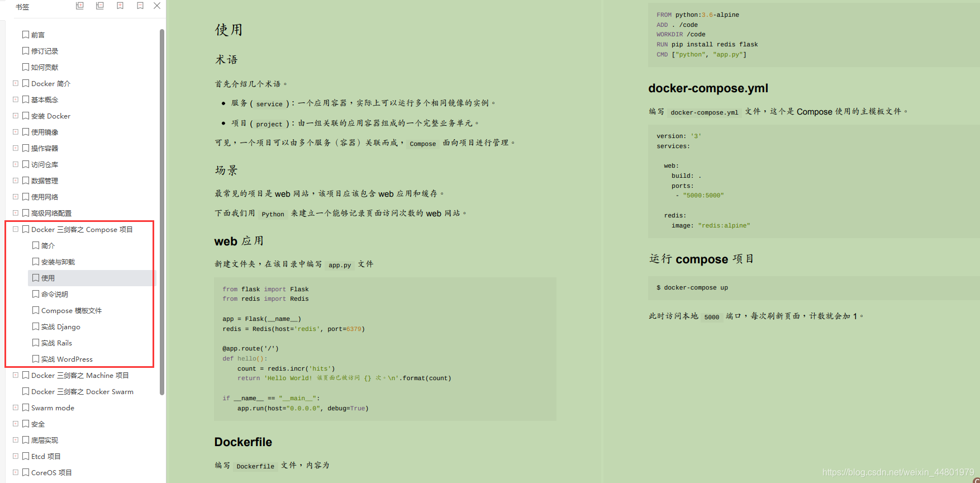Expand the 安装 Docker bookmark node
The image size is (980, 483).
(16, 116)
